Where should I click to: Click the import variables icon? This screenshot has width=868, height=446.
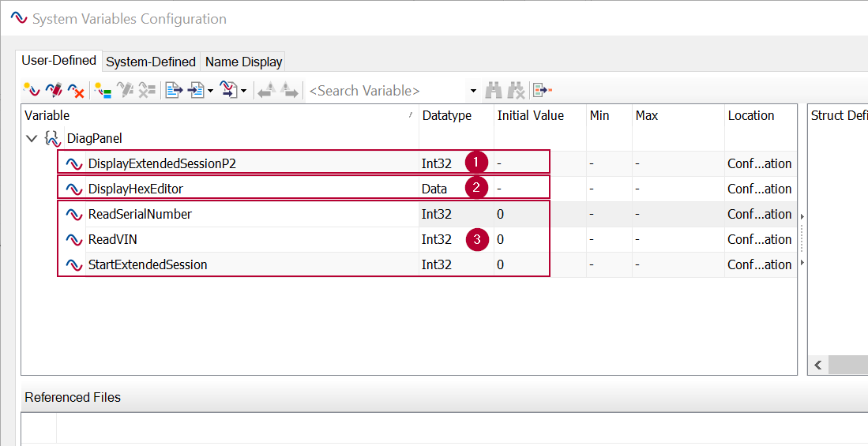click(x=197, y=90)
